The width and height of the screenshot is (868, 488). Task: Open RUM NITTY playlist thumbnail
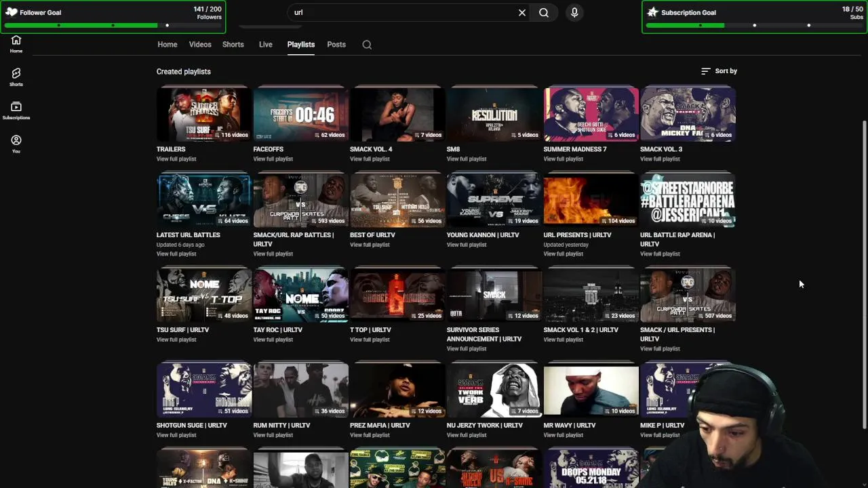click(x=301, y=390)
